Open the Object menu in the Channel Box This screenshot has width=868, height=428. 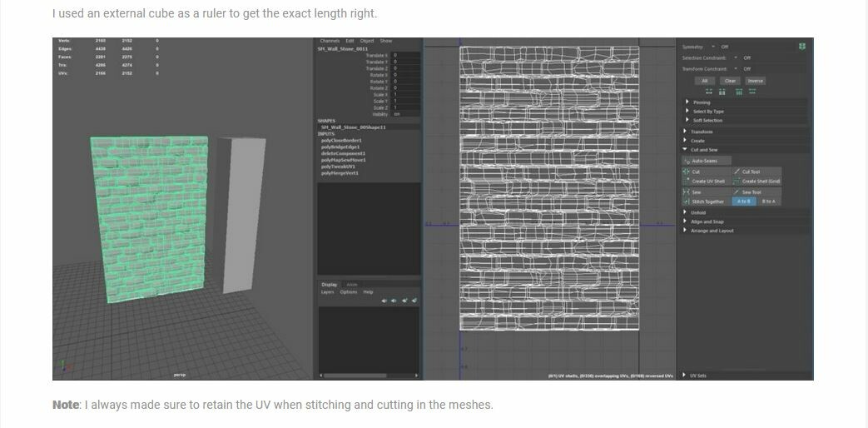pos(367,41)
